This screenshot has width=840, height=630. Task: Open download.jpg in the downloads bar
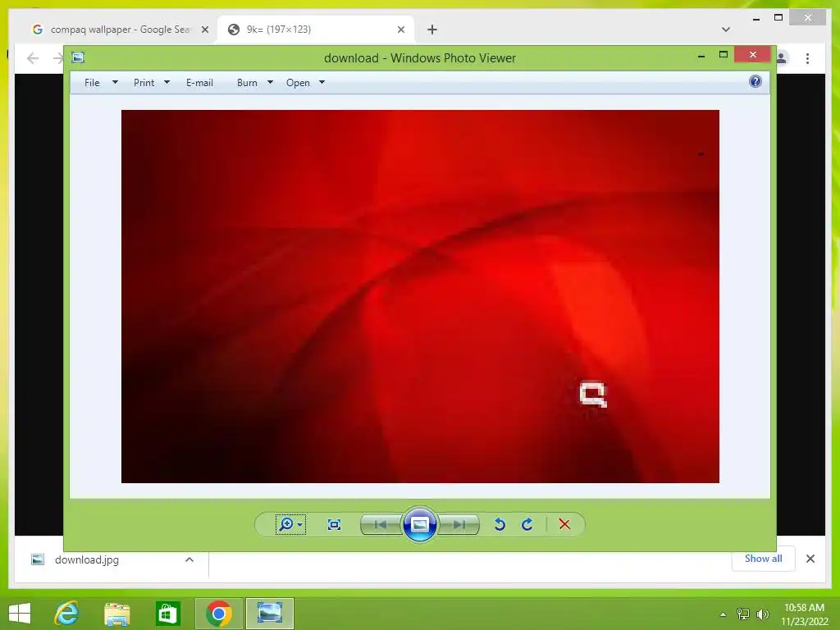[86, 559]
